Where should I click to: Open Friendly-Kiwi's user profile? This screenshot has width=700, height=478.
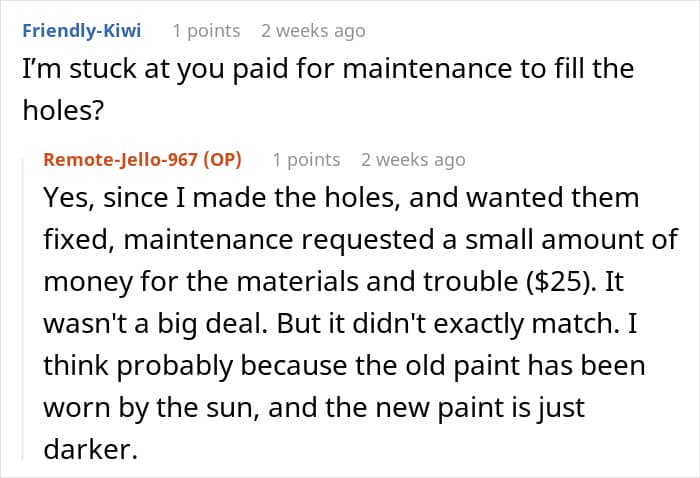coord(82,31)
